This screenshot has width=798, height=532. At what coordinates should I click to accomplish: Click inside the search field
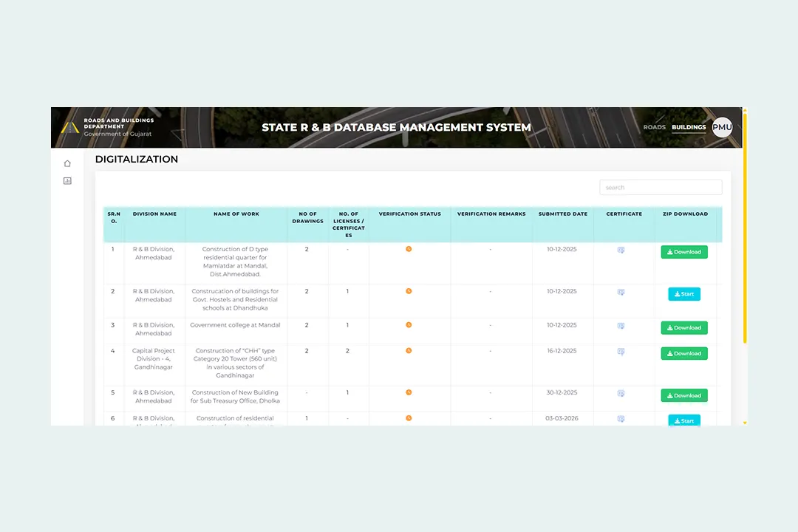pyautogui.click(x=660, y=187)
